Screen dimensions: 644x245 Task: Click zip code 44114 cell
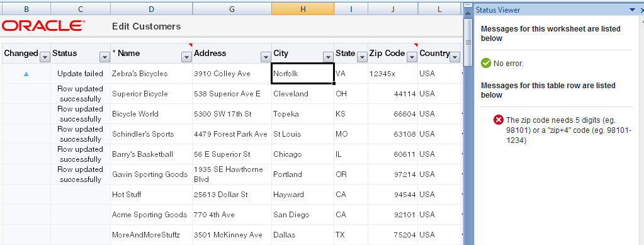pos(393,94)
